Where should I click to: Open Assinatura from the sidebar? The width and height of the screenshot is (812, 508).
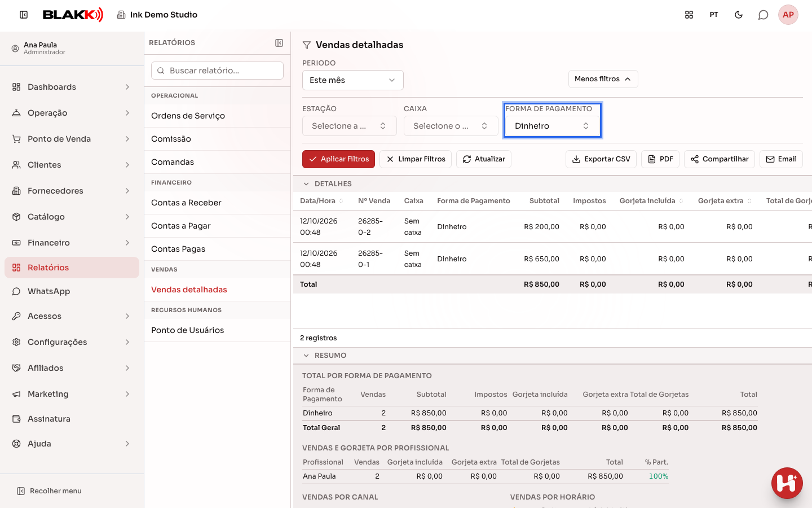pos(72,419)
